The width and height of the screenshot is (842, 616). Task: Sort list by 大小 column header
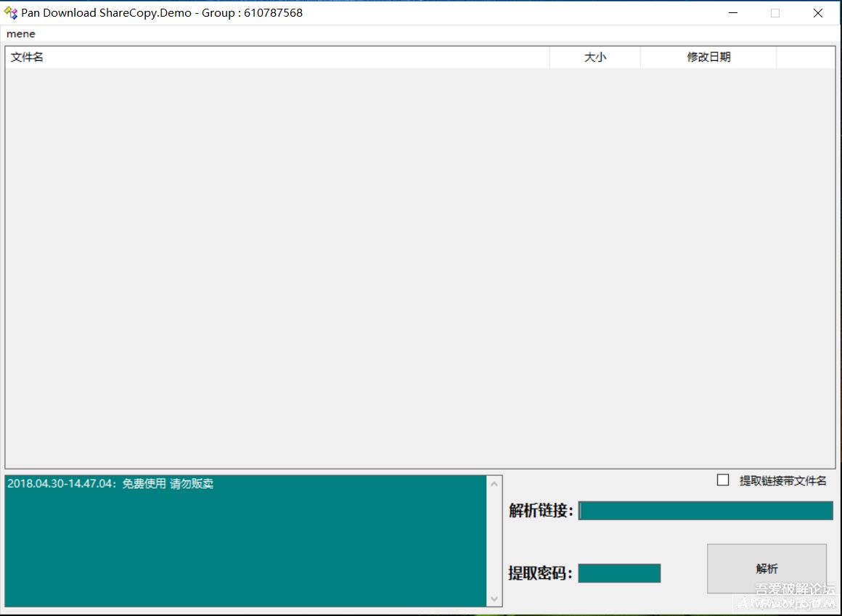[594, 57]
